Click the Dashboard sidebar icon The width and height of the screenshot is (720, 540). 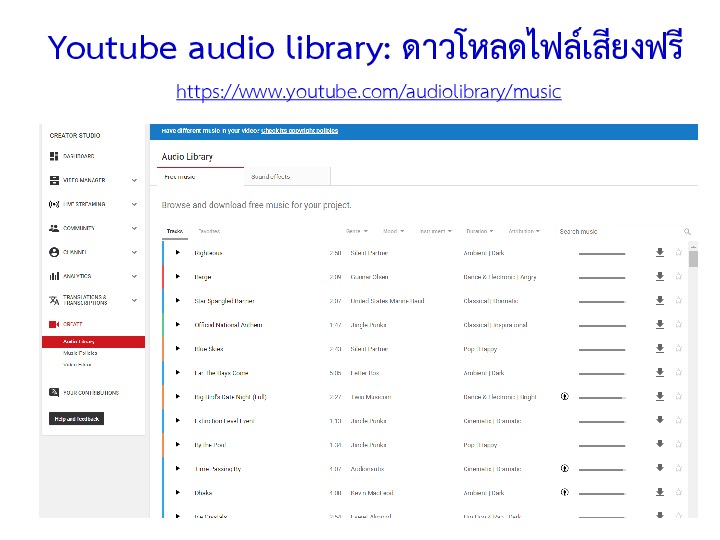(x=54, y=156)
